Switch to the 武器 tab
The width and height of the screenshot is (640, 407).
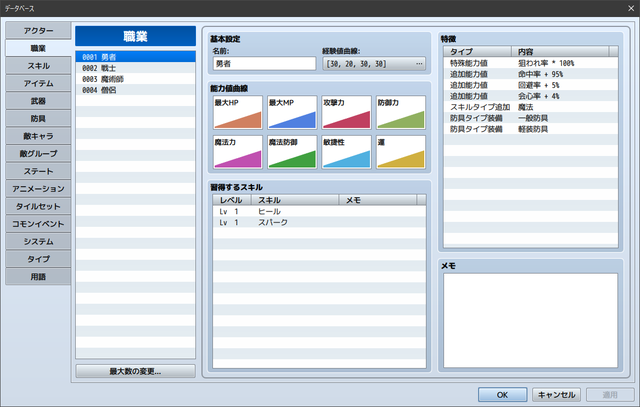pyautogui.click(x=38, y=101)
